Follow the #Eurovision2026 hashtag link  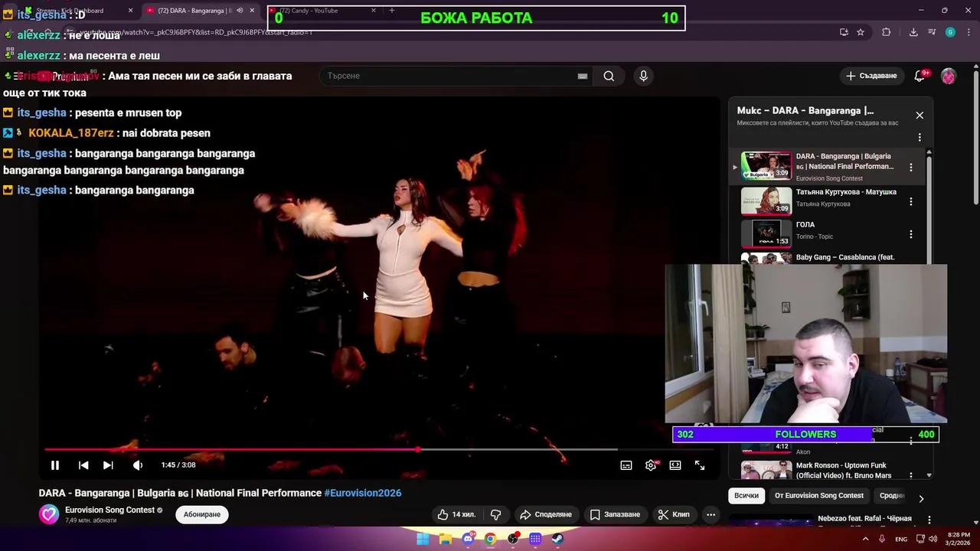[363, 493]
